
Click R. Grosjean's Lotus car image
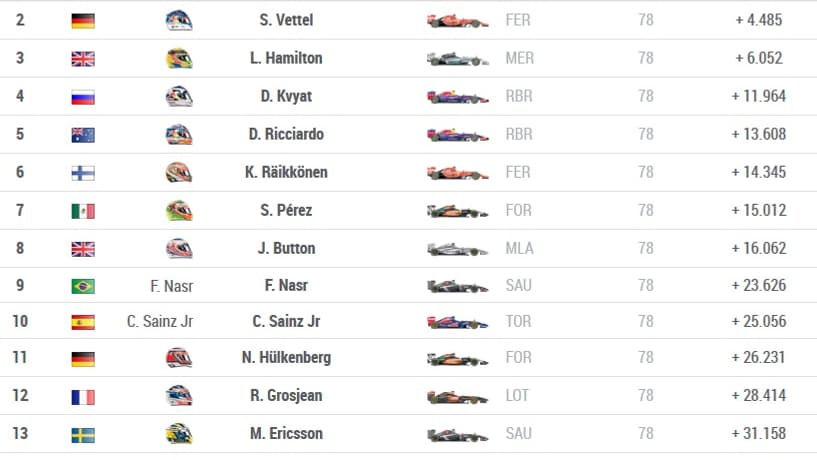tap(457, 396)
